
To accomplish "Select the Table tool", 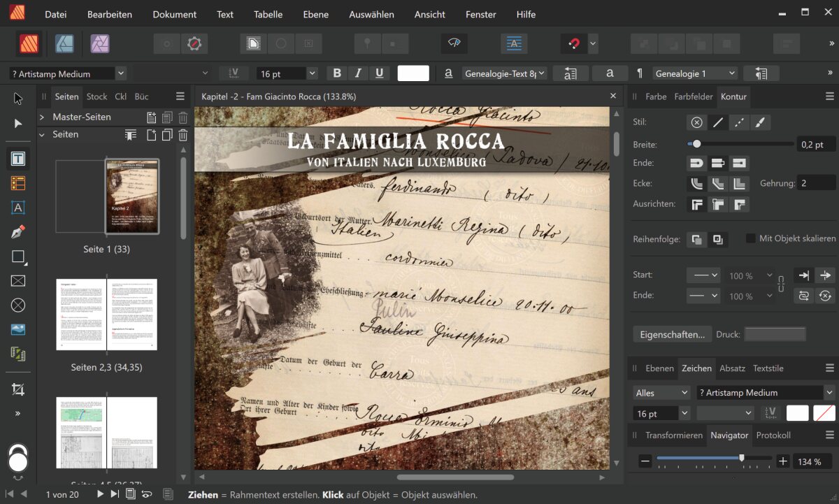I will pyautogui.click(x=18, y=183).
